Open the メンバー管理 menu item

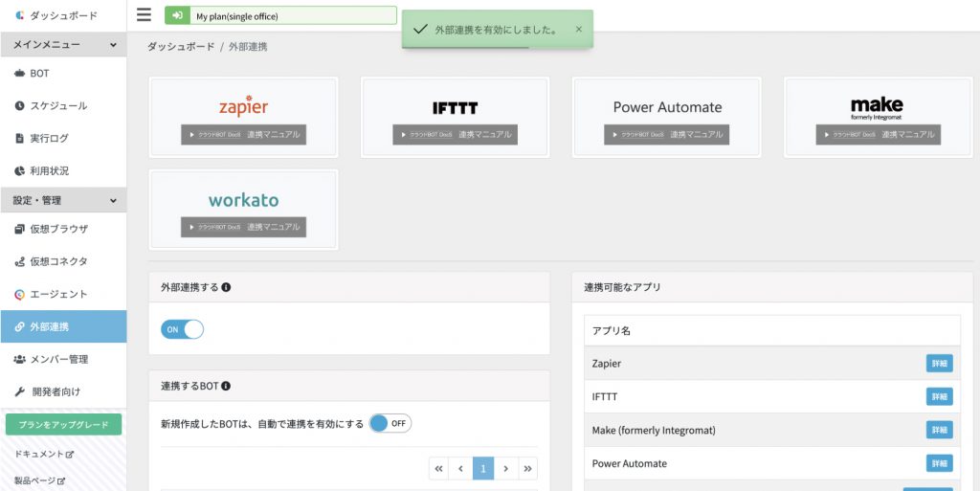pos(63,359)
